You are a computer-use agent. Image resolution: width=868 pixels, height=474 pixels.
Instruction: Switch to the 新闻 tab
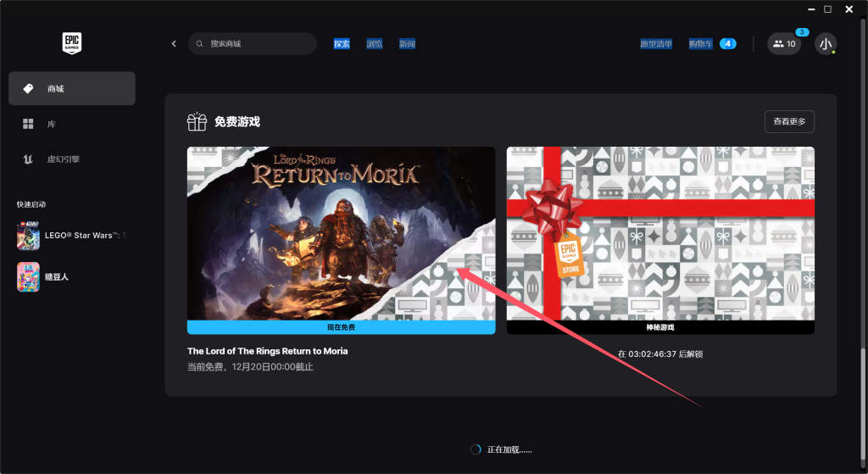[x=407, y=44]
